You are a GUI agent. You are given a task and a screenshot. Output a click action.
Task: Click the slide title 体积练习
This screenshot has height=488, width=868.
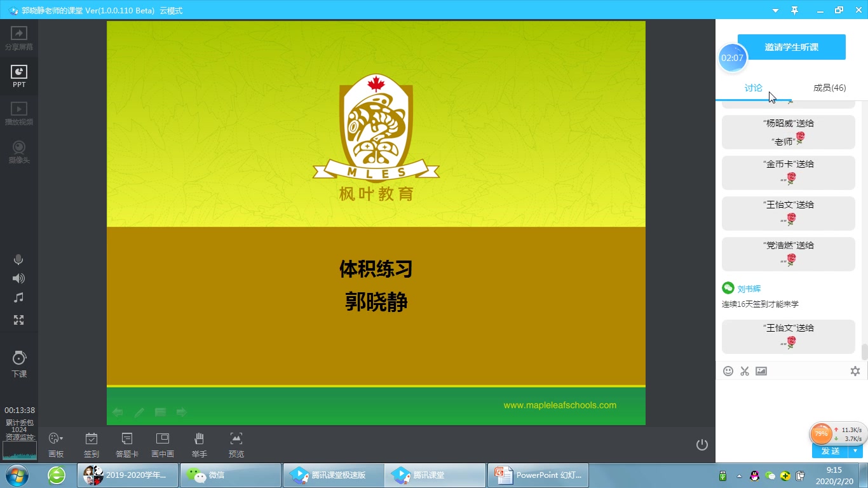coord(376,269)
